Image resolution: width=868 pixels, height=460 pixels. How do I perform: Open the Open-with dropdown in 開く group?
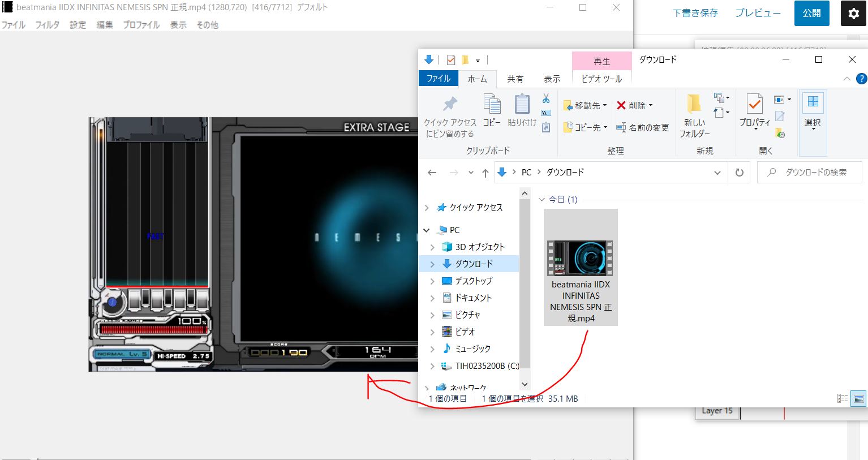783,100
